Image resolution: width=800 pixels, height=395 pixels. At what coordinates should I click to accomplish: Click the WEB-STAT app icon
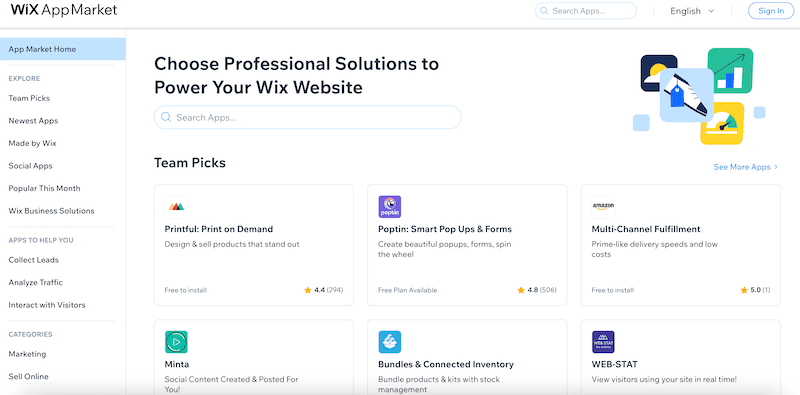tap(603, 342)
